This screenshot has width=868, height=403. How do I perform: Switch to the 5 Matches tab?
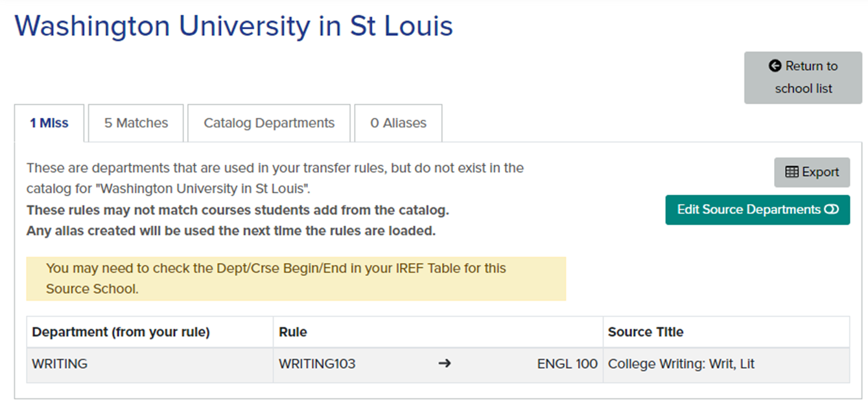coord(136,123)
